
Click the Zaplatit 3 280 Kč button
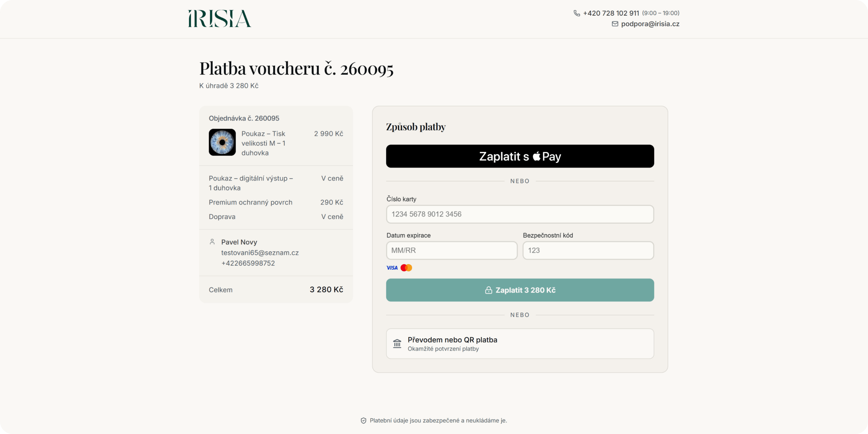(x=520, y=290)
